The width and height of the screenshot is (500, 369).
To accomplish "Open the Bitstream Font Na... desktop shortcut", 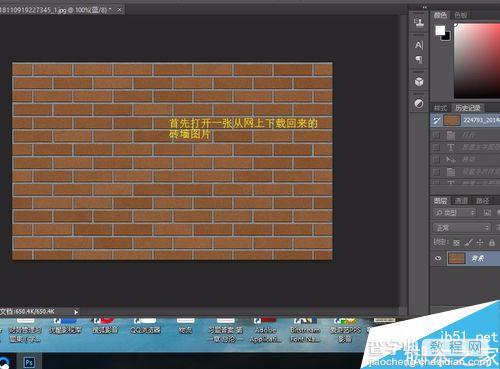I will pos(305,331).
